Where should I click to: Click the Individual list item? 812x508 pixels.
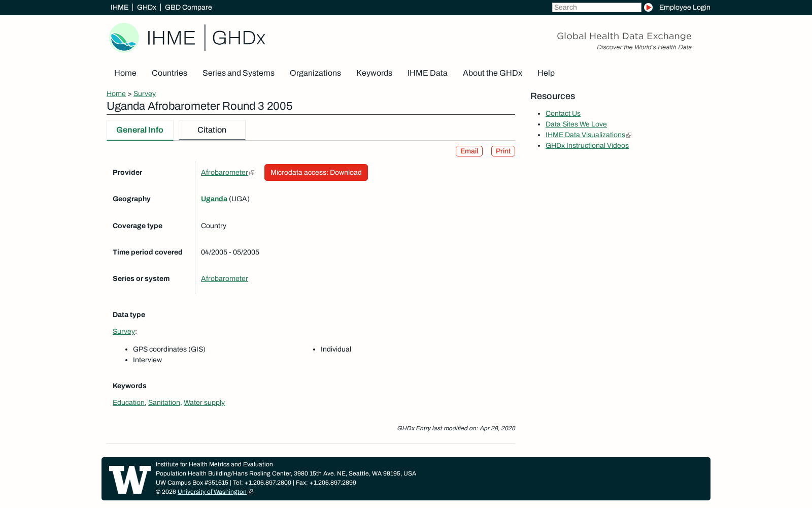click(336, 349)
